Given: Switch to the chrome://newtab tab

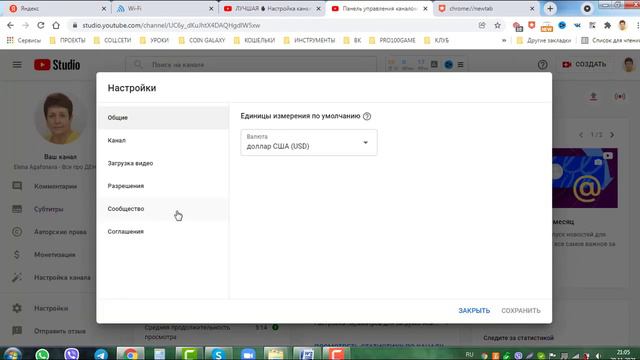Looking at the screenshot, I should [x=486, y=9].
